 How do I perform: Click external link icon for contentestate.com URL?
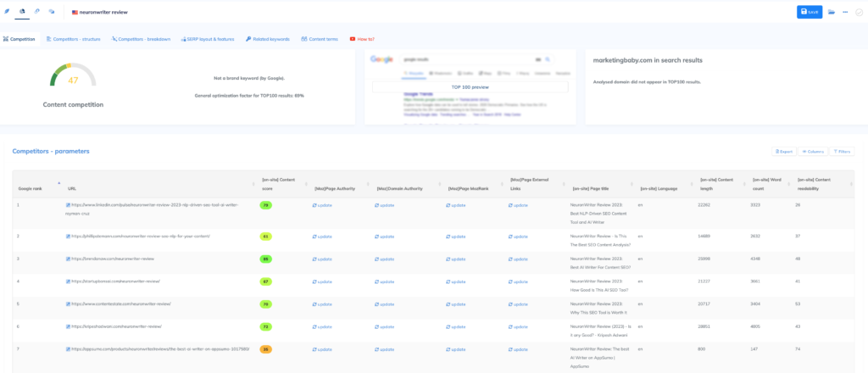tap(68, 303)
